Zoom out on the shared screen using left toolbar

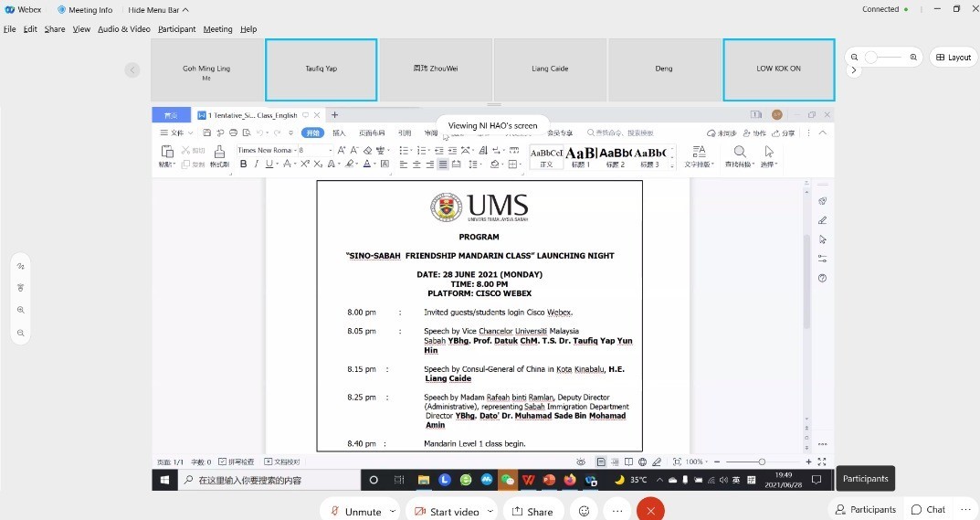20,333
